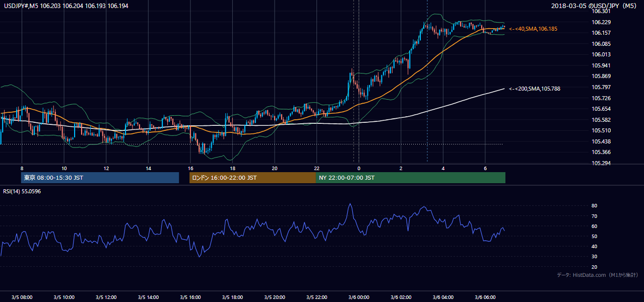
Task: Click hour 8 on the price chart time axis
Action: click(22, 168)
